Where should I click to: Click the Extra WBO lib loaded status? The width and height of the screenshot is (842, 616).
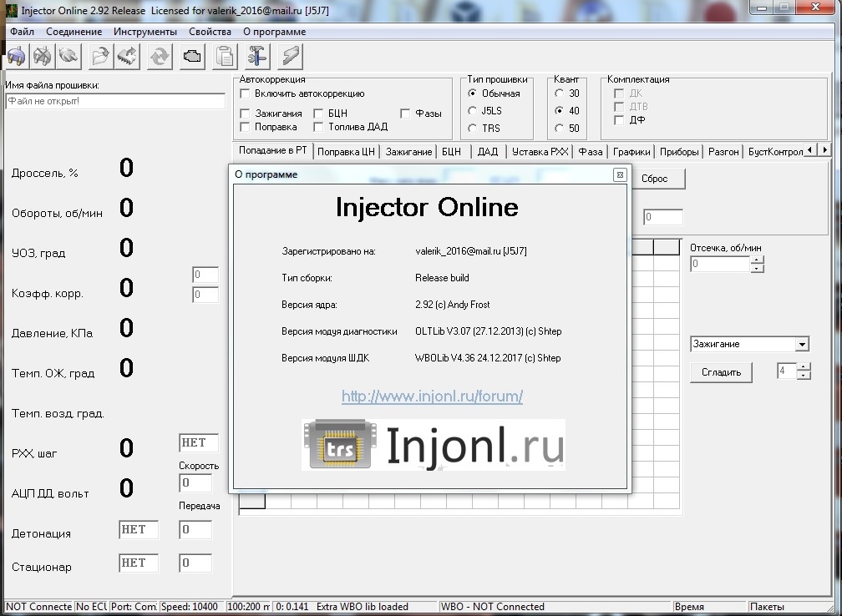[x=363, y=606]
